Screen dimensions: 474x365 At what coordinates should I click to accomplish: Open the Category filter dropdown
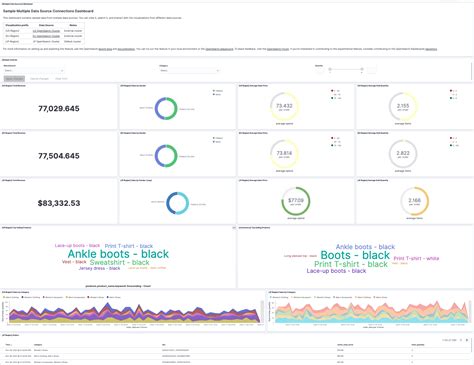[x=189, y=71]
